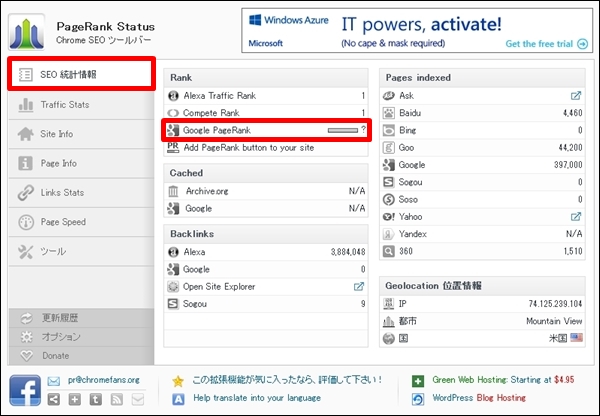Viewport: 600px width, 416px height.
Task: Click the rate this extension link
Action: tap(287, 380)
